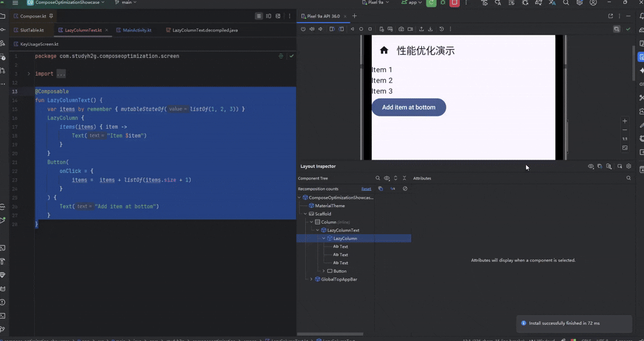
Task: Open the main hamburger menu
Action: coord(15,3)
